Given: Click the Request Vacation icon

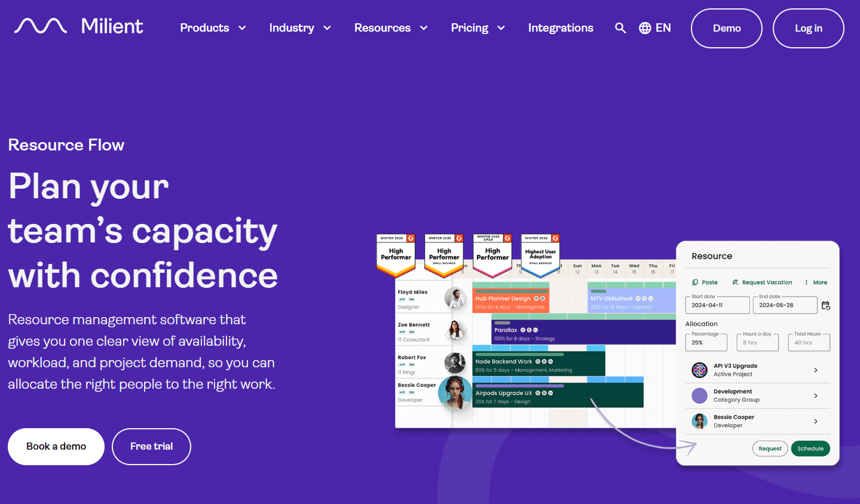Looking at the screenshot, I should click(736, 282).
